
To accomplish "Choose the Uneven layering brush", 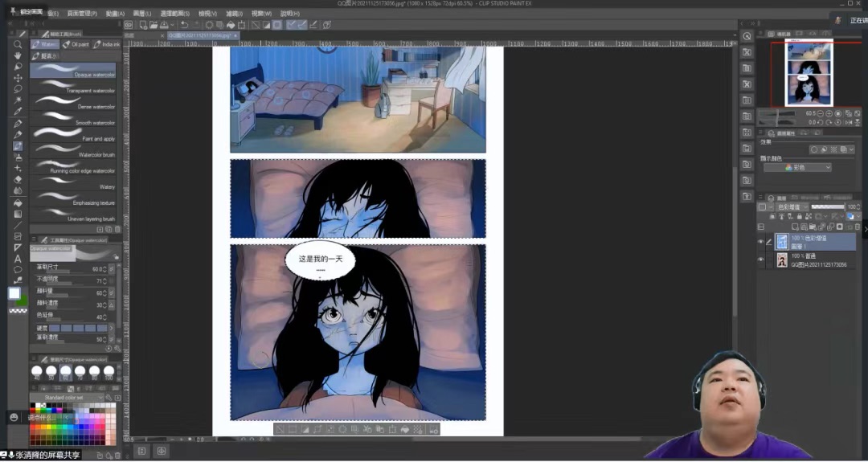I will point(73,215).
